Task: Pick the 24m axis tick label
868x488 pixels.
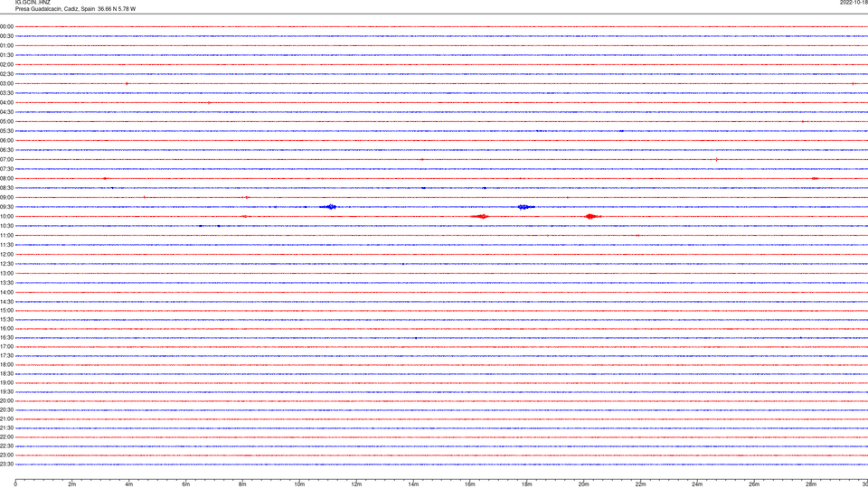Action: tap(697, 484)
